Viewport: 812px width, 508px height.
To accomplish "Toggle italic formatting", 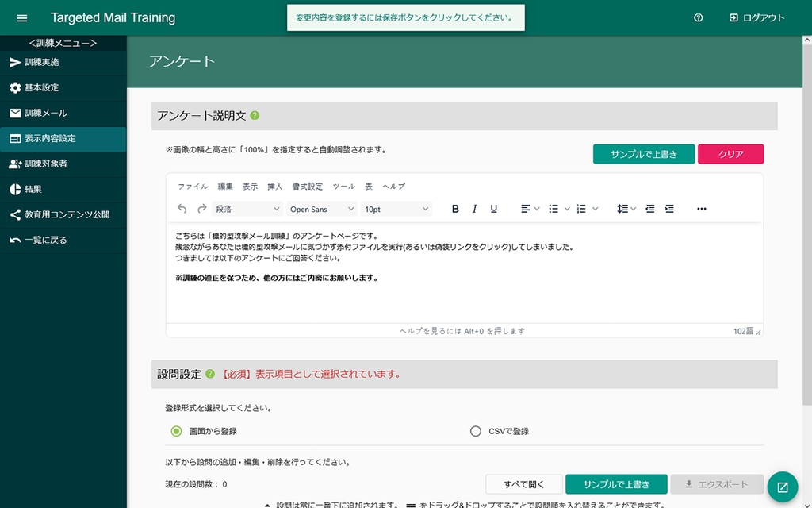I will point(474,209).
